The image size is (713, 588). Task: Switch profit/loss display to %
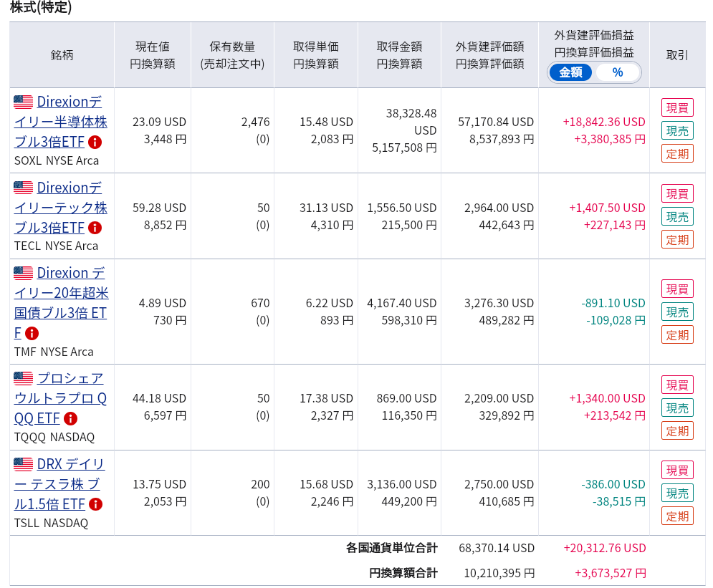(x=617, y=72)
